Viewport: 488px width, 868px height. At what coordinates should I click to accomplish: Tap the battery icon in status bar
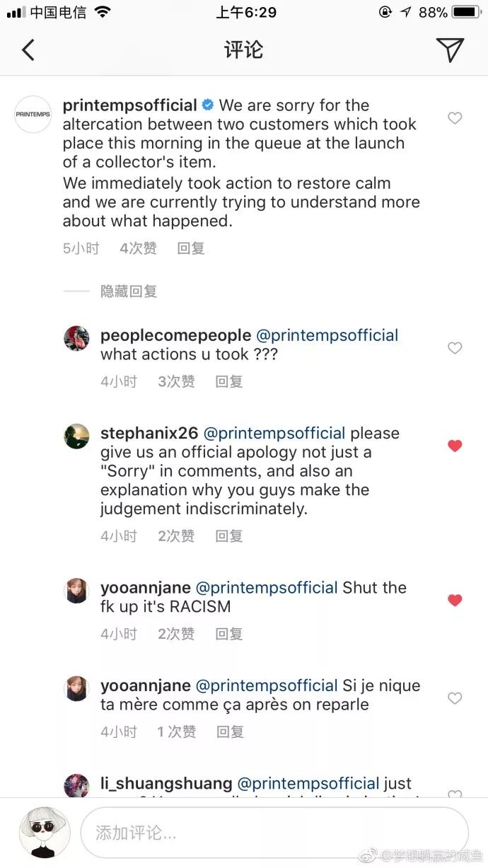[x=466, y=12]
